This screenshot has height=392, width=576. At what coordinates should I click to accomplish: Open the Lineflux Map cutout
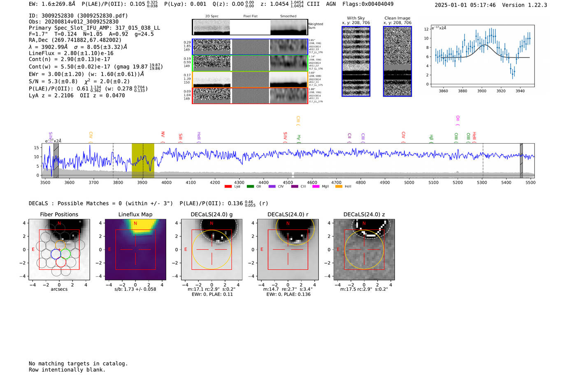pyautogui.click(x=135, y=249)
